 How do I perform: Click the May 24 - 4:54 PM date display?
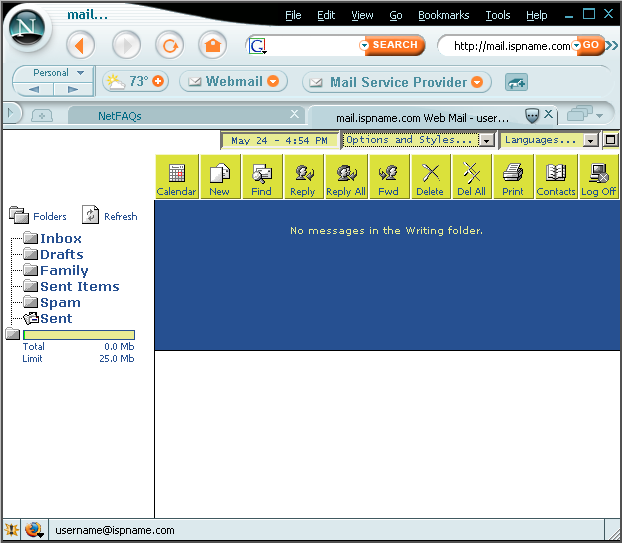tap(280, 140)
